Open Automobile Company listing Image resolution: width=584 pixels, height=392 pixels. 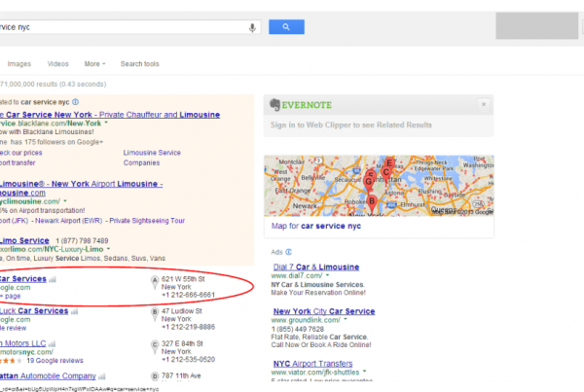(48, 376)
